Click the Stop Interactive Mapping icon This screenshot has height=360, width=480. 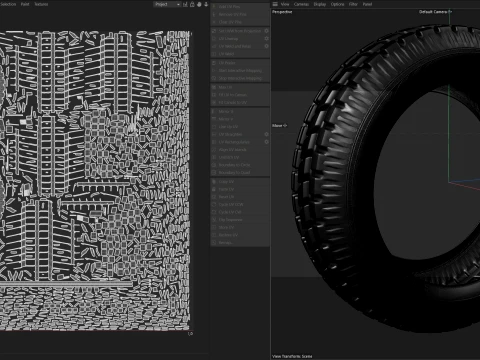214,78
